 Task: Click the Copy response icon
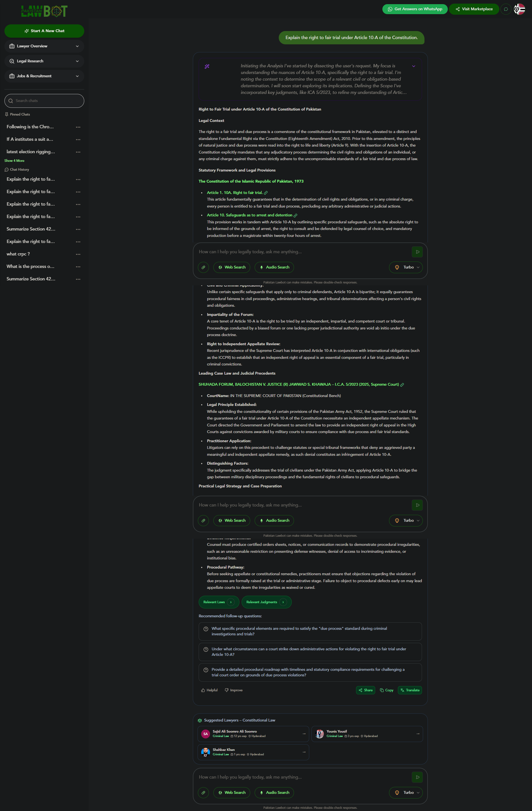point(382,690)
